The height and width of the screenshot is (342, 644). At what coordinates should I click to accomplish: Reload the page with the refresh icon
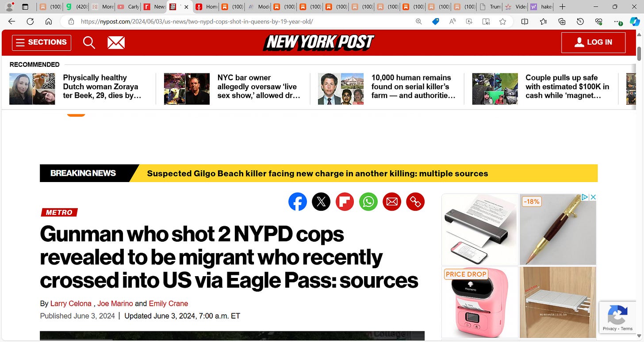pos(30,21)
